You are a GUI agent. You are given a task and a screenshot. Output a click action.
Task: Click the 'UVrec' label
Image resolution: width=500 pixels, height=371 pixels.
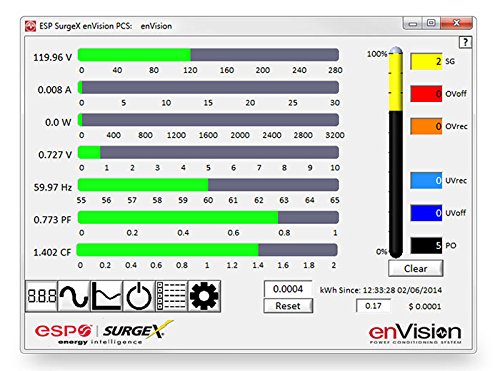pos(456,180)
